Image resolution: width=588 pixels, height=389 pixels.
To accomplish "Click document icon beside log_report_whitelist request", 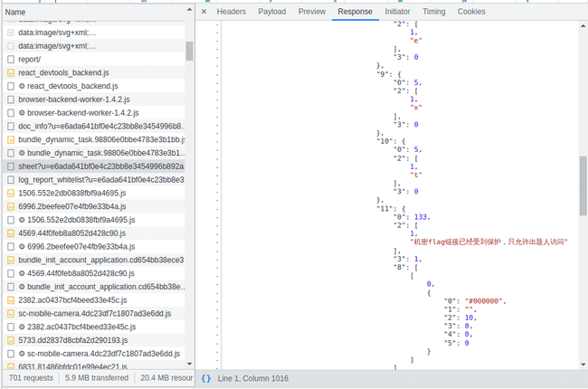I will [x=11, y=180].
